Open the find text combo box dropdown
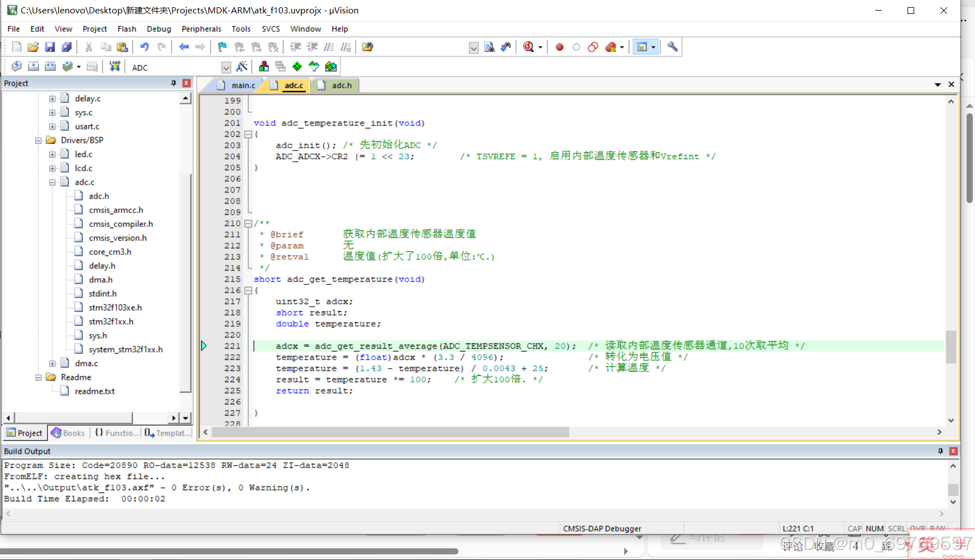The height and width of the screenshot is (560, 975). tap(474, 47)
